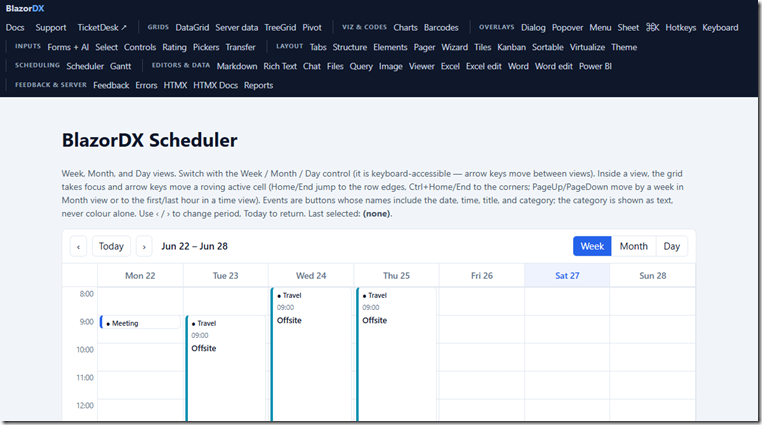
Task: Open the Tiles page
Action: [x=483, y=47]
